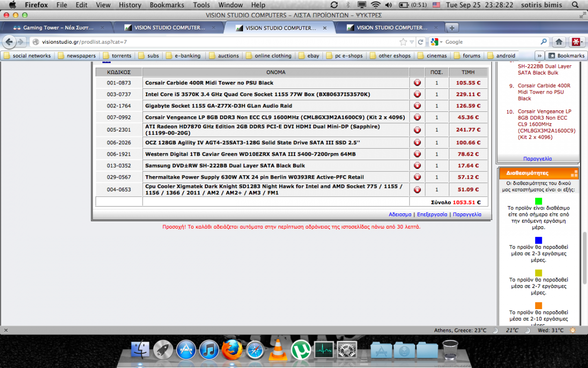This screenshot has width=588, height=368.
Task: Open social networks bookmark folder
Action: coord(27,55)
